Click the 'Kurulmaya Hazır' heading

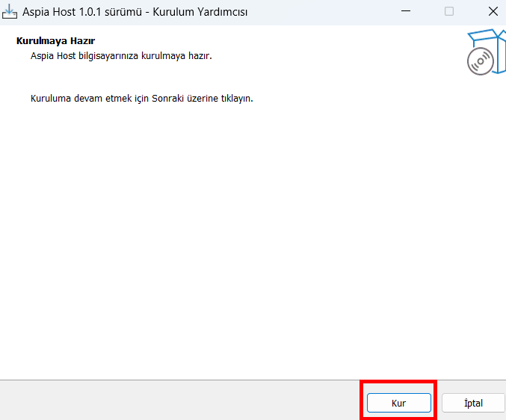pyautogui.click(x=55, y=41)
